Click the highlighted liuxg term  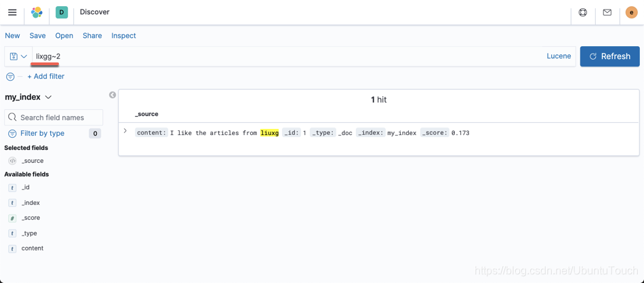point(270,133)
